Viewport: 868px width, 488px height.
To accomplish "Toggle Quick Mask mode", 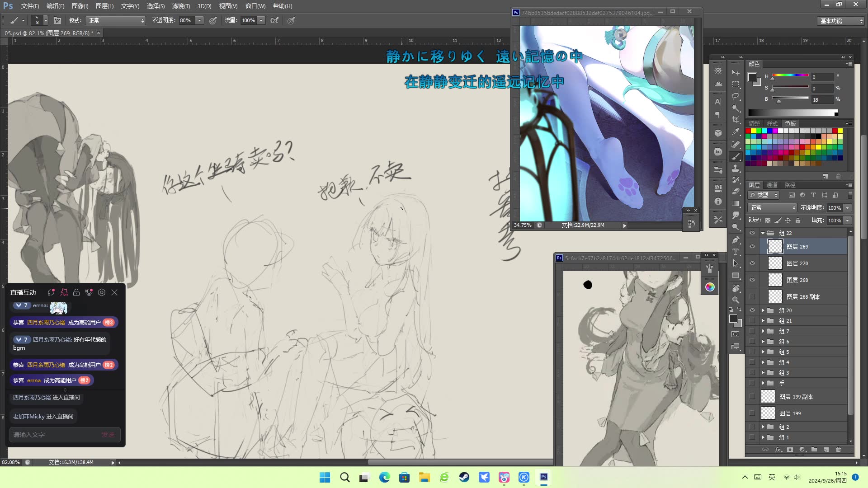I will pyautogui.click(x=736, y=334).
